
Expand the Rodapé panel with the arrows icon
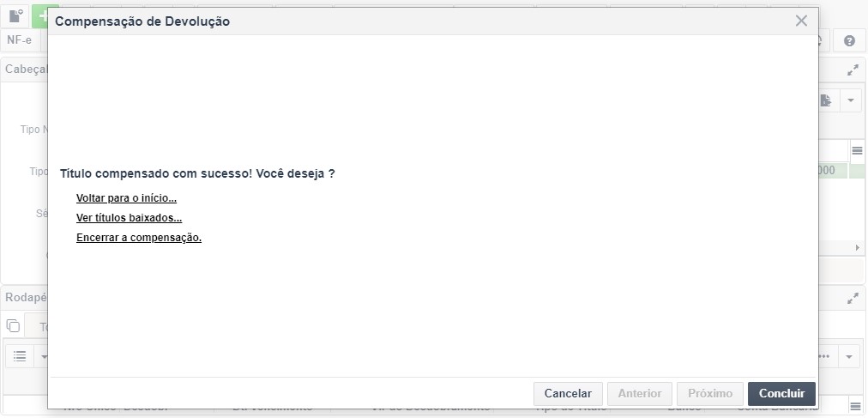[853, 299]
